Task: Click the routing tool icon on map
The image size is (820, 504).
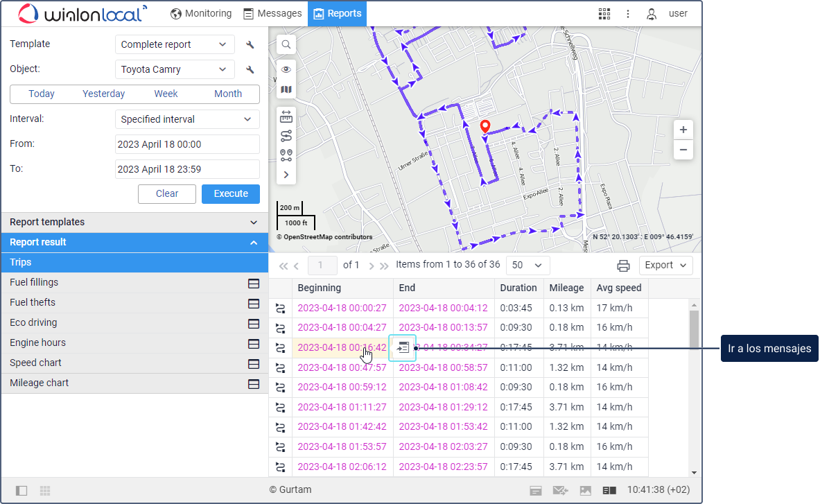Action: click(x=286, y=136)
